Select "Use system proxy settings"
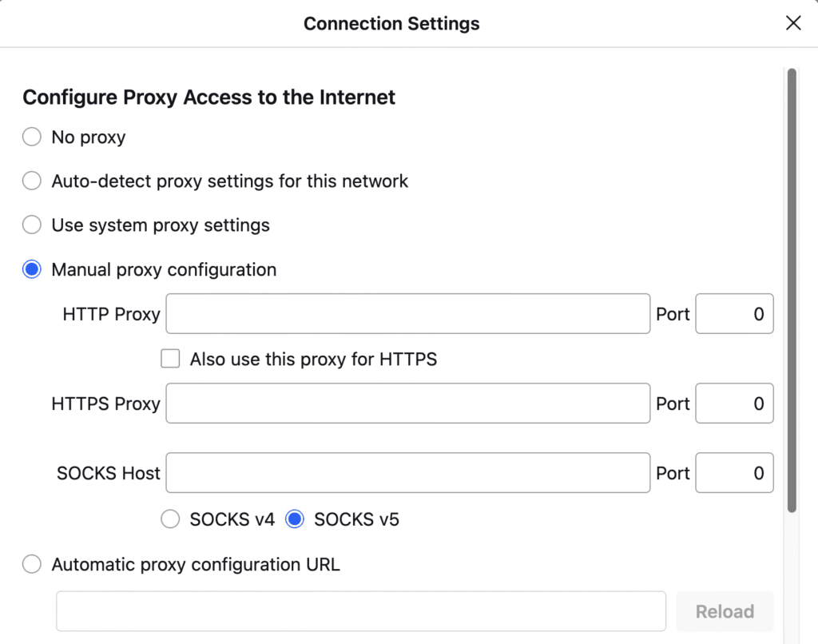This screenshot has width=818, height=644. click(x=31, y=225)
